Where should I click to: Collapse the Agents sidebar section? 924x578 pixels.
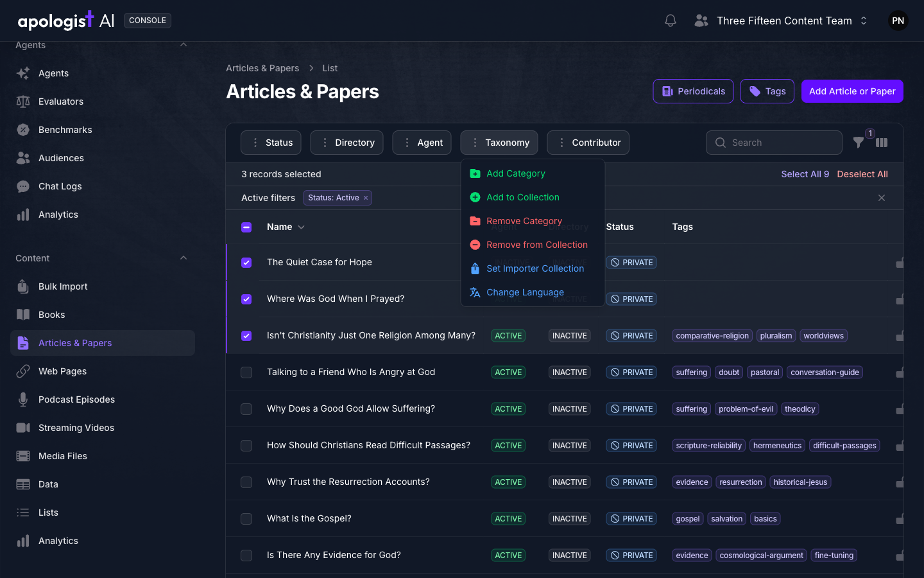coord(184,45)
